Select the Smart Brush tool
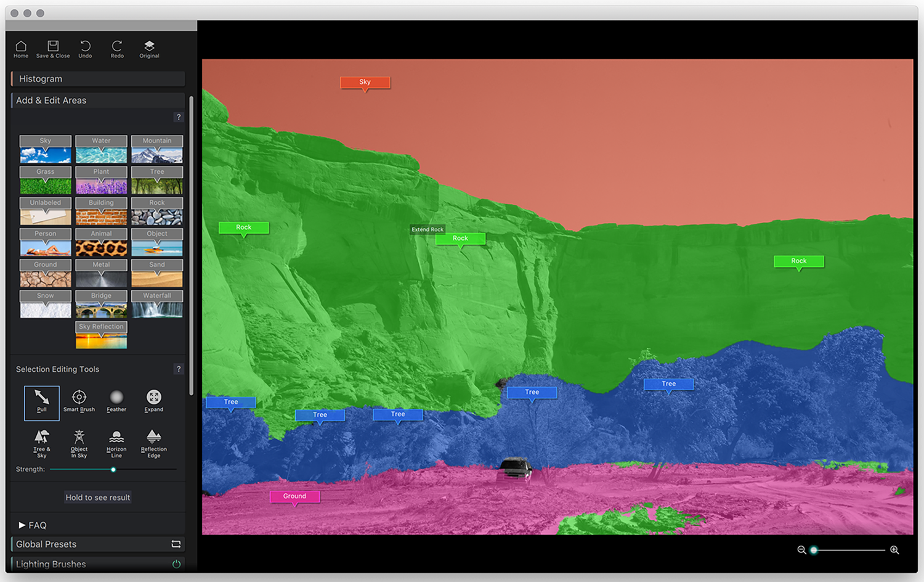Viewport: 924px width, 582px height. coord(79,401)
